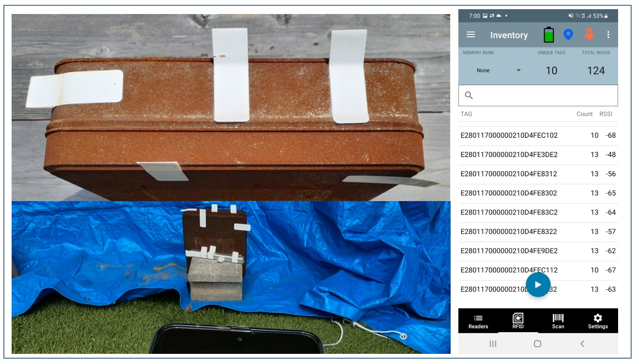Select tag ending in FE3DE2 with RSSI -48
This screenshot has height=364, width=636.
(x=509, y=155)
